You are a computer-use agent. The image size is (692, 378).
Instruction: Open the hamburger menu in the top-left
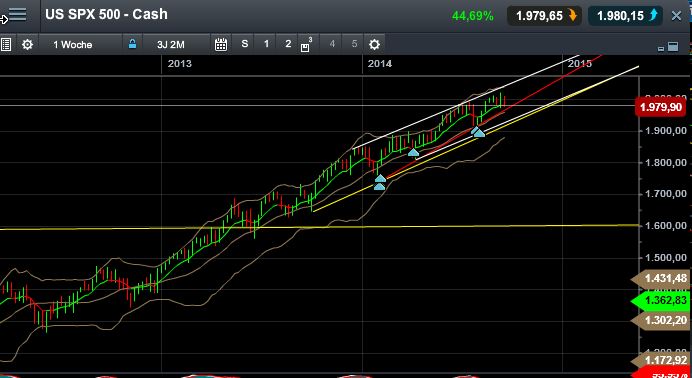(x=18, y=15)
